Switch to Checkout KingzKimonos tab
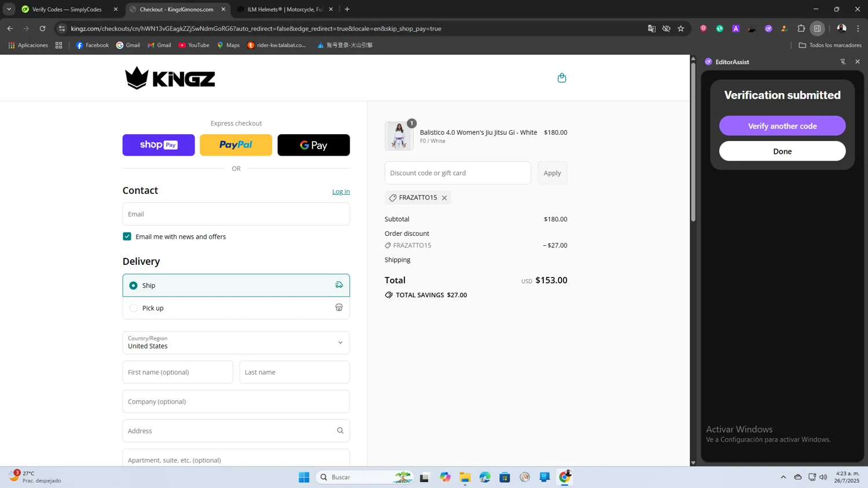 [176, 9]
